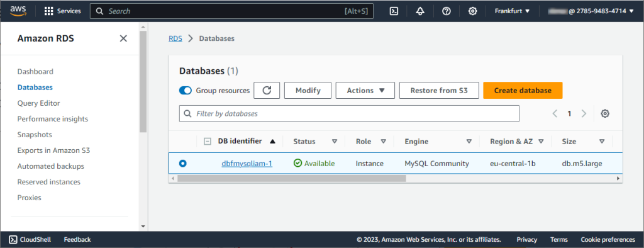This screenshot has height=248, width=644.
Task: Click the Create database button
Action: tap(523, 91)
